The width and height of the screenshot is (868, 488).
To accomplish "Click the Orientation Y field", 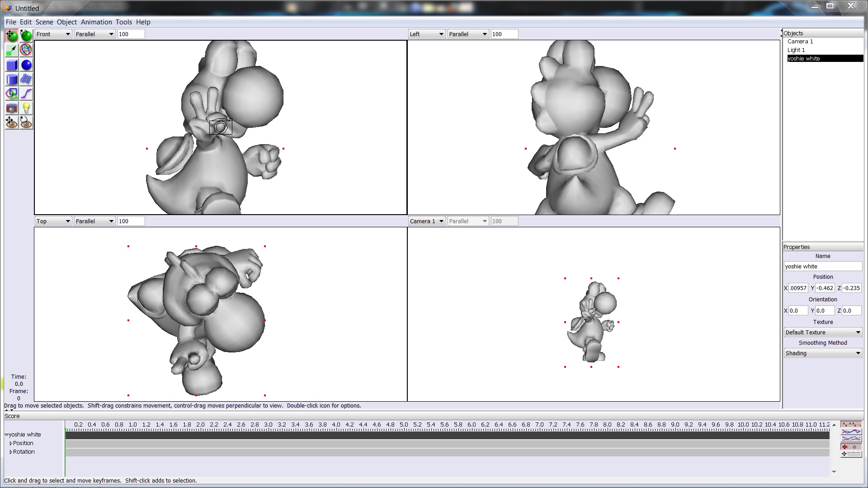I will pyautogui.click(x=825, y=311).
